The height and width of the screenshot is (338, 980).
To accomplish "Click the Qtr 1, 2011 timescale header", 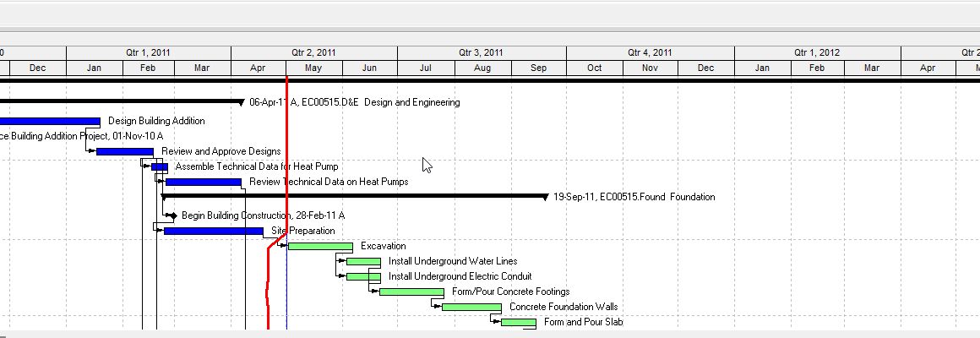I will (148, 53).
